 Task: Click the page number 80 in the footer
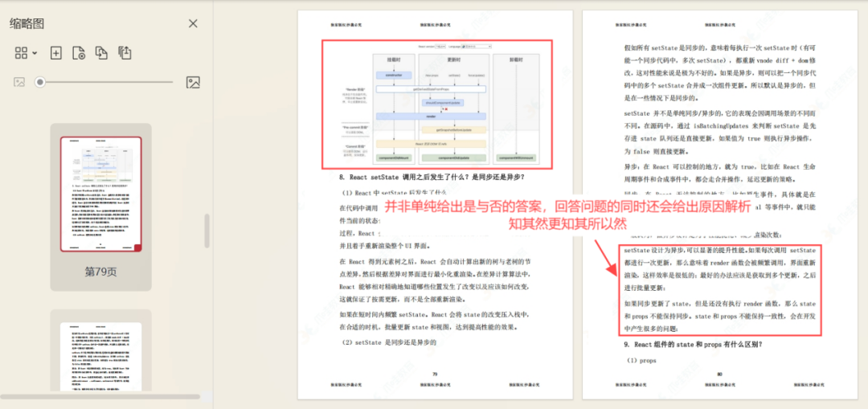pyautogui.click(x=719, y=374)
